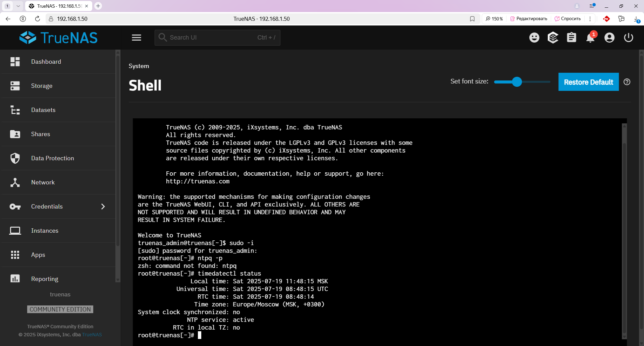644x346 pixels.
Task: Click the Instances laptop icon
Action: [15, 231]
